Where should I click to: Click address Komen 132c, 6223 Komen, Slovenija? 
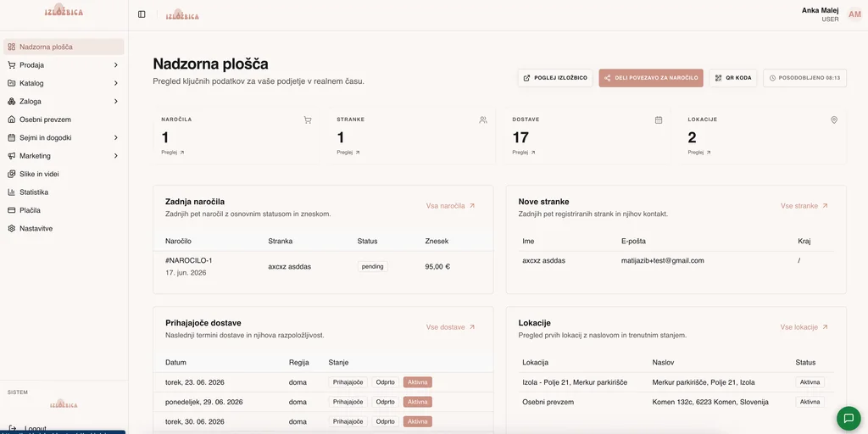710,402
